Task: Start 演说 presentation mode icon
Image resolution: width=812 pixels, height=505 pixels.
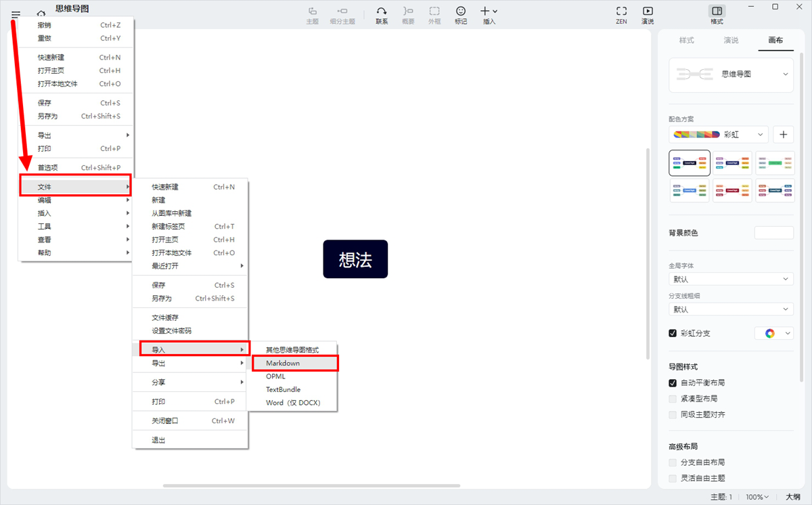Action: (647, 11)
